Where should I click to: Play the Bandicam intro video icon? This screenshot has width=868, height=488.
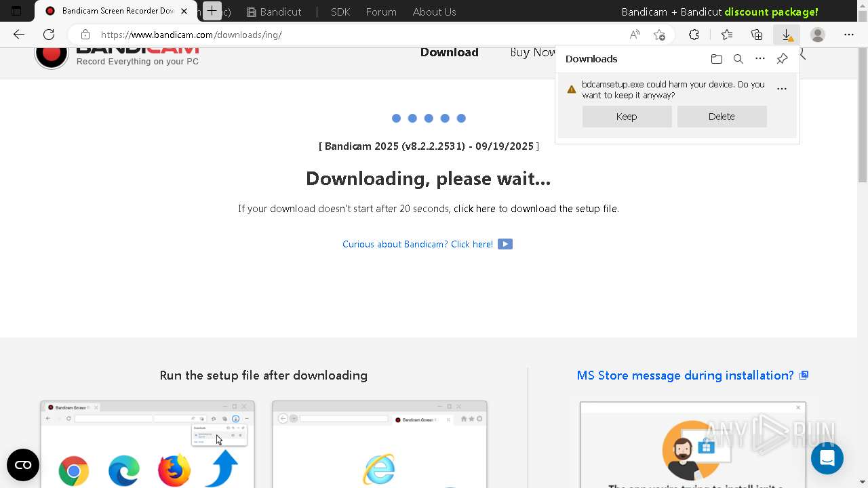(x=505, y=244)
